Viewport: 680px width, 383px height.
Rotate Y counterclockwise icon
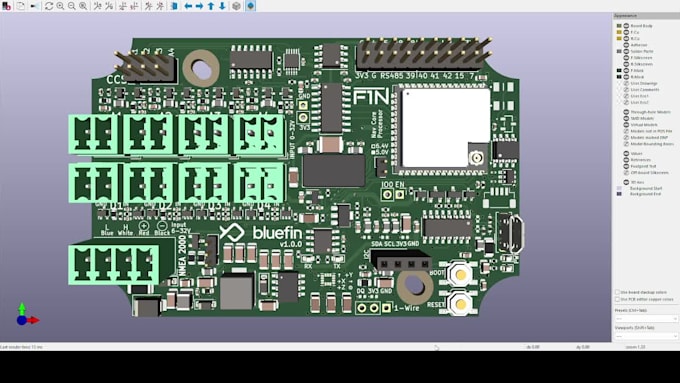pyautogui.click(x=134, y=6)
